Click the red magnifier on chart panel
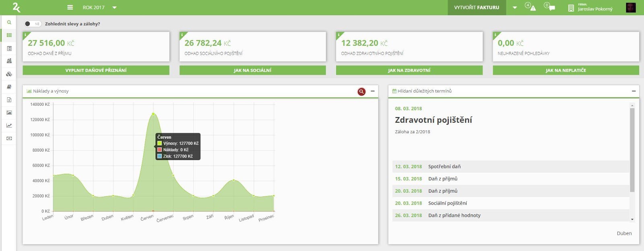The height and width of the screenshot is (251, 644). point(361,91)
